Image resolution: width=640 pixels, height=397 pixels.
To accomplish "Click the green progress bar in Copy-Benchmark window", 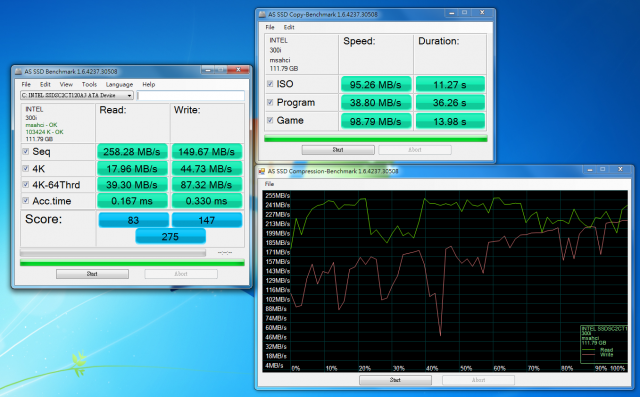I will pos(376,139).
